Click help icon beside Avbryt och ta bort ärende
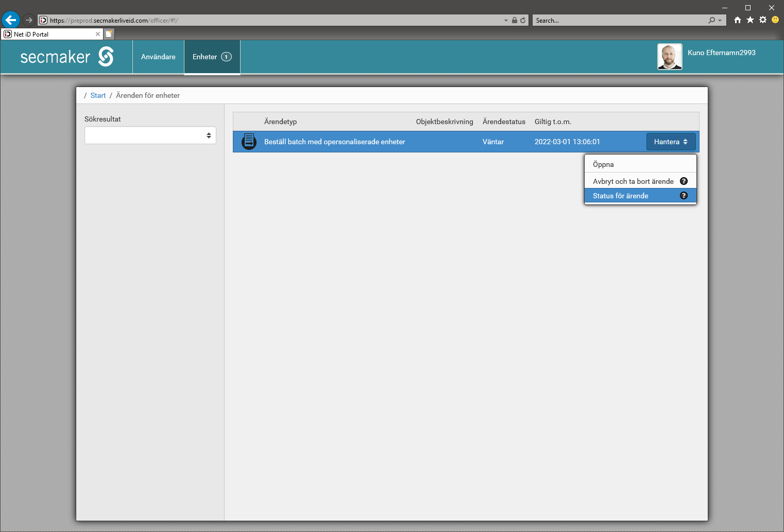 684,181
